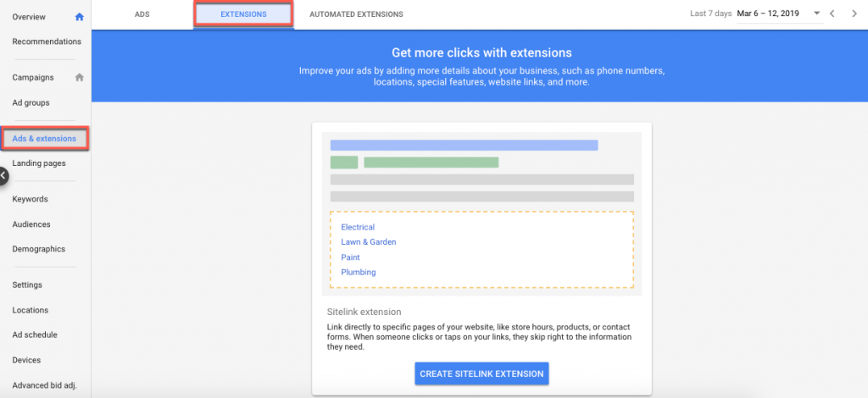Click the gray home icon beside Campaigns
This screenshot has width=868, height=398.
pos(79,77)
